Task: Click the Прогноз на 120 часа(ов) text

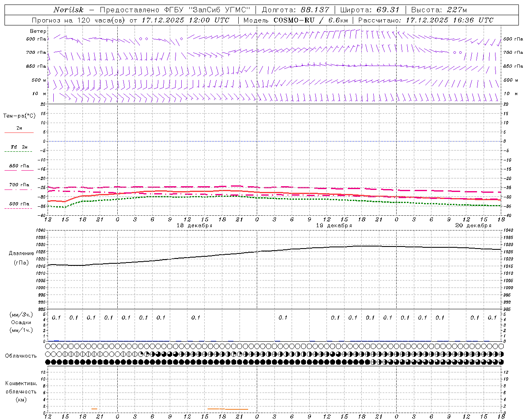Action: pos(78,20)
